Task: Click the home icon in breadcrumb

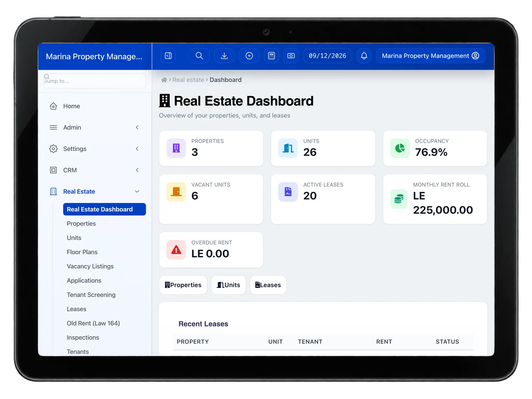Action: pyautogui.click(x=164, y=80)
